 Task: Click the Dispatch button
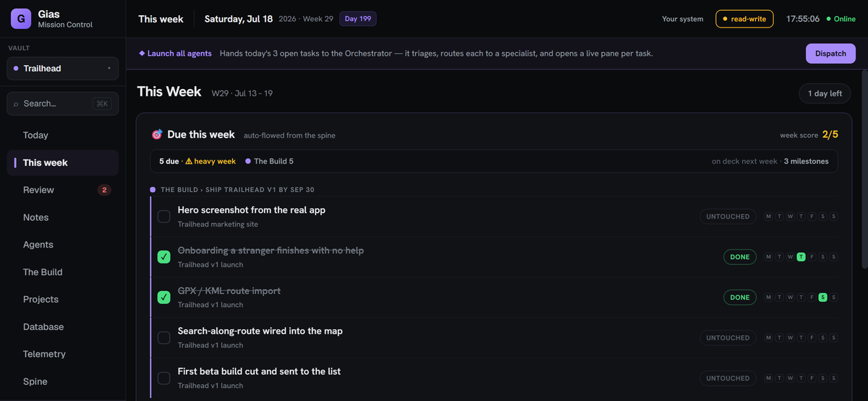(830, 54)
